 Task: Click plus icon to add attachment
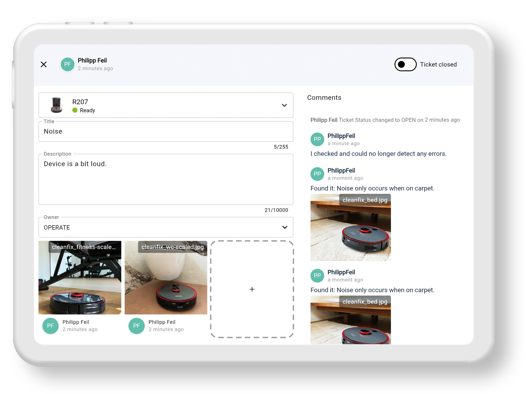point(252,289)
